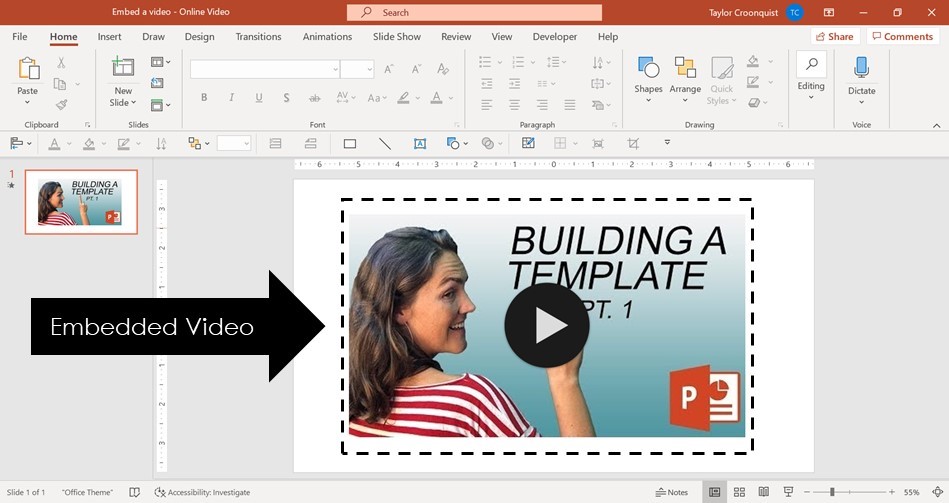Viewport: 949px width, 503px height.
Task: Open the Animations tab
Action: pyautogui.click(x=327, y=37)
